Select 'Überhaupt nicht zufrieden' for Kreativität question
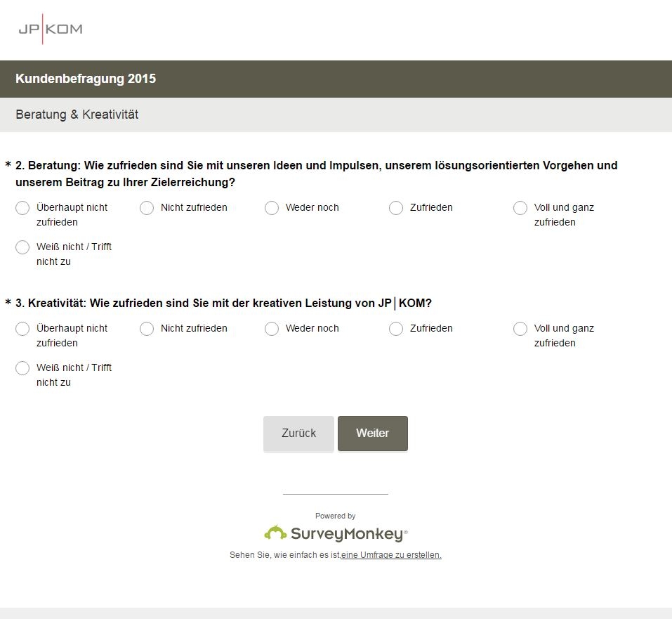Image resolution: width=672 pixels, height=619 pixels. (22, 329)
